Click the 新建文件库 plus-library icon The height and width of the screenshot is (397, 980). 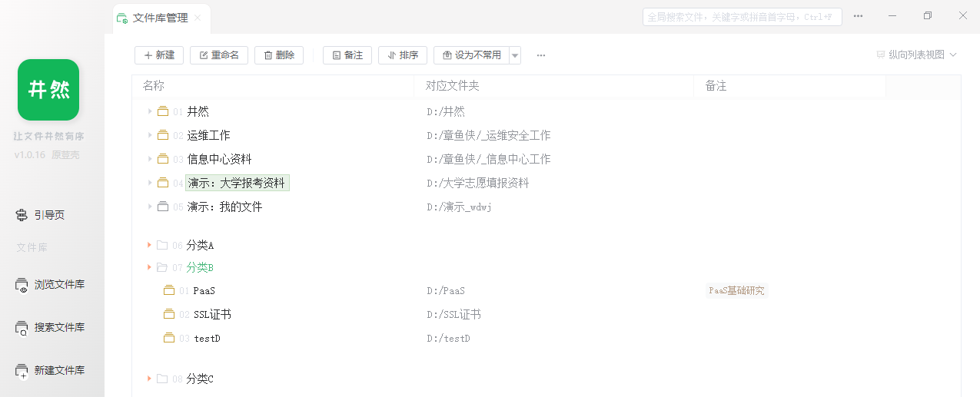coord(22,371)
